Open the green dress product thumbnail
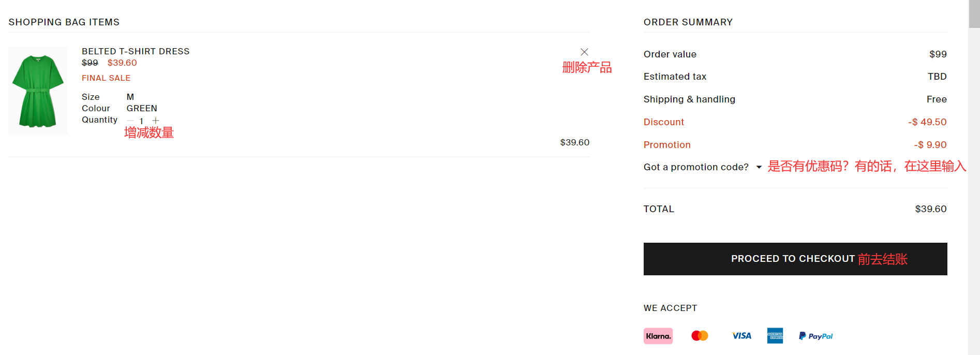This screenshot has width=980, height=355. (x=38, y=91)
